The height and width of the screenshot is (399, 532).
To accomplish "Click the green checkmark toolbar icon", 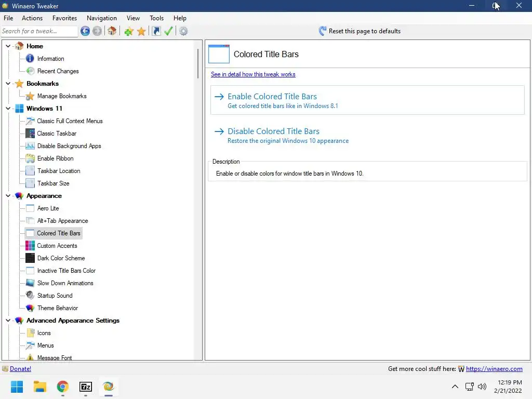I will click(168, 31).
